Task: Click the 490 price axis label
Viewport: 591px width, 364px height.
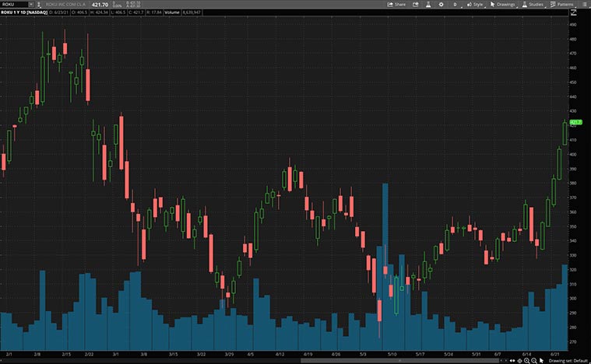Action: tap(573, 24)
